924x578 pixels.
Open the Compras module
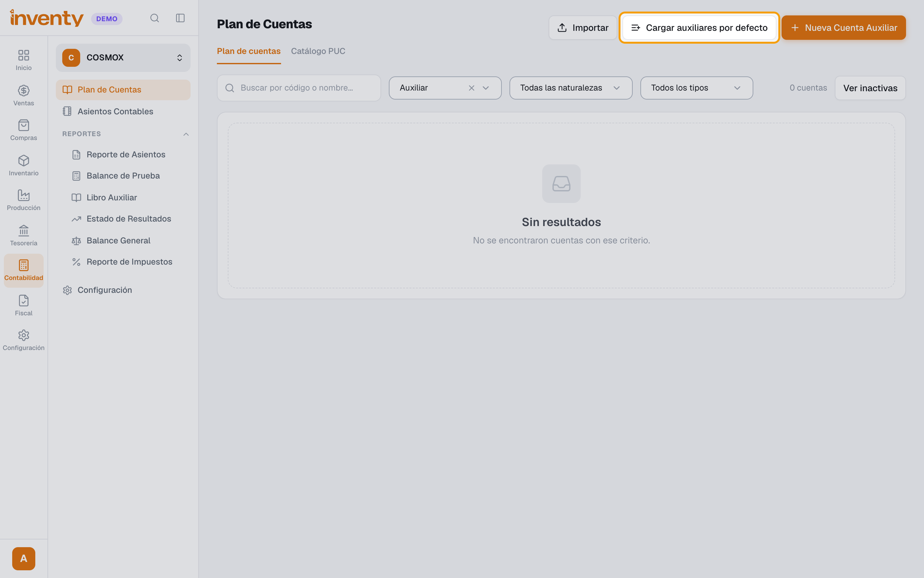tap(24, 130)
